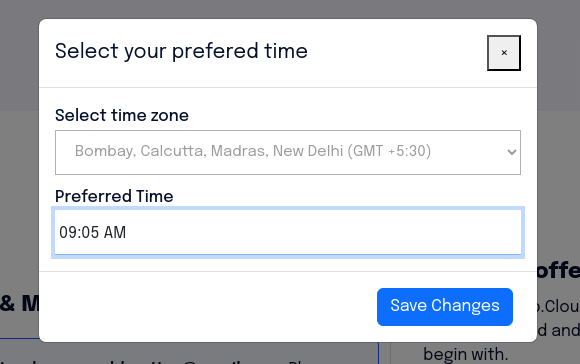
Task: Click the 'begin with.' text behind the dialog
Action: [465, 354]
